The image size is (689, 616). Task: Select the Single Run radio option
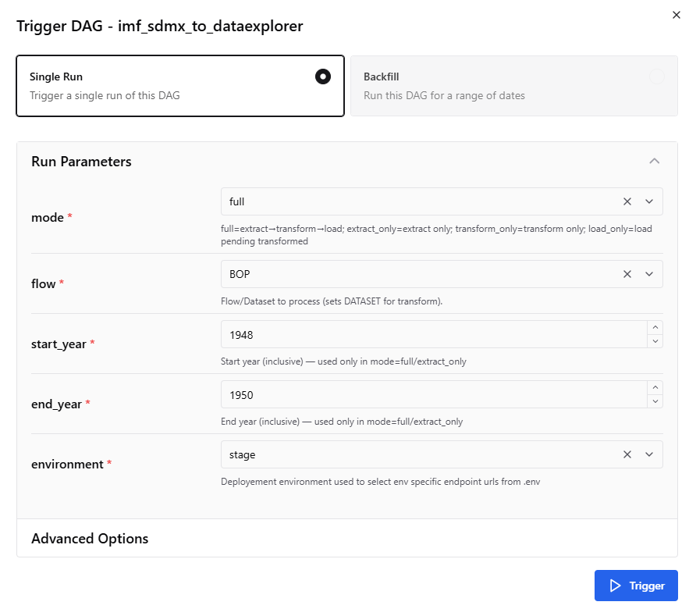[323, 76]
